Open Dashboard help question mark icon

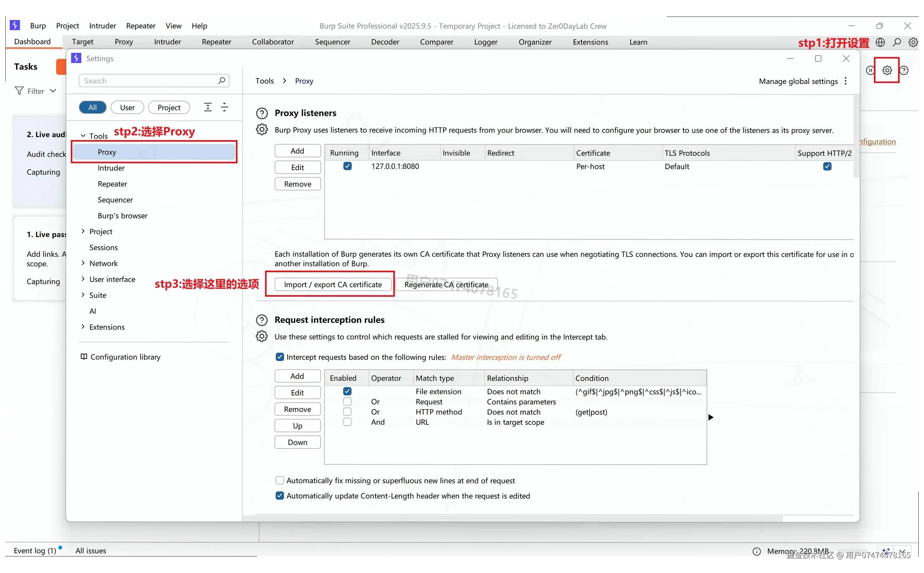click(x=904, y=71)
